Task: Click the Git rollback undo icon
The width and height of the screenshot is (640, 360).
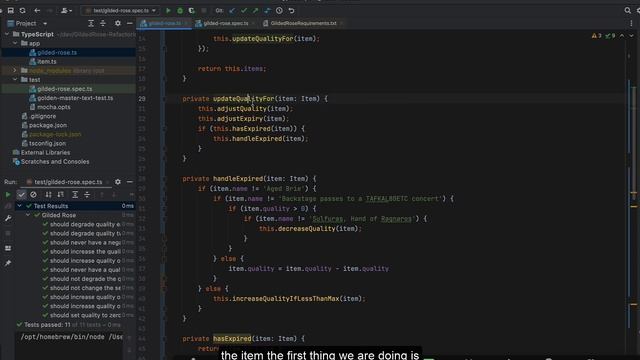Action: 291,11
